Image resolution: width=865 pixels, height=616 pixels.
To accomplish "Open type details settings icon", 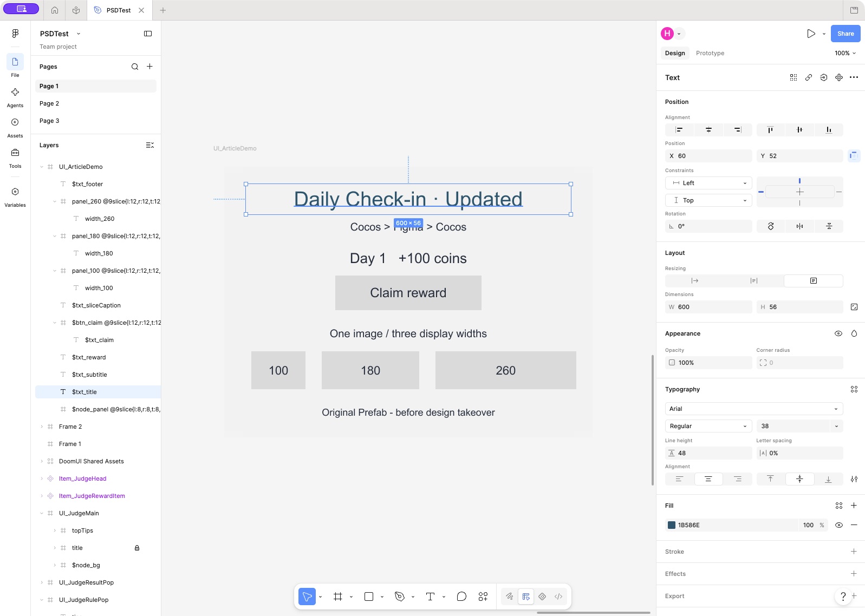I will pos(854,479).
